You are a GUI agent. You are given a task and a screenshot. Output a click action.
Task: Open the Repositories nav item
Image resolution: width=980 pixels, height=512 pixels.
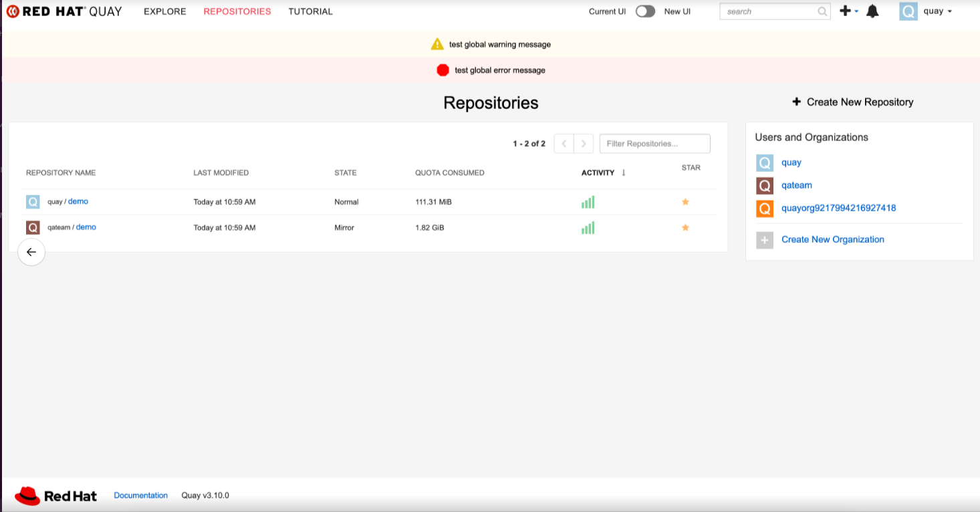[x=237, y=11]
